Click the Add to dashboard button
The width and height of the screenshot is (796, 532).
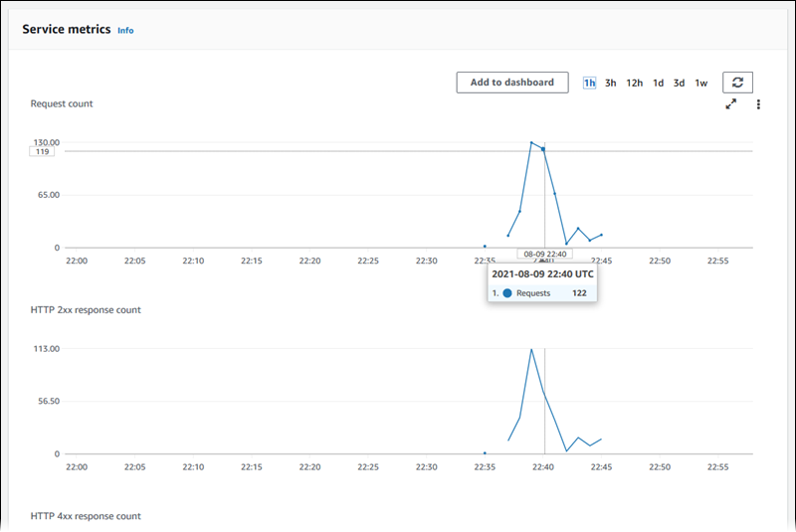tap(511, 83)
